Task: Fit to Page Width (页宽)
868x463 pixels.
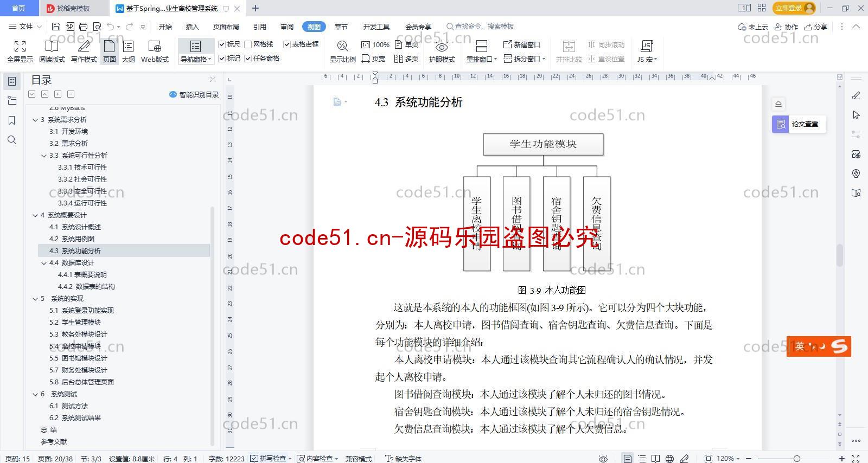Action: click(x=373, y=59)
